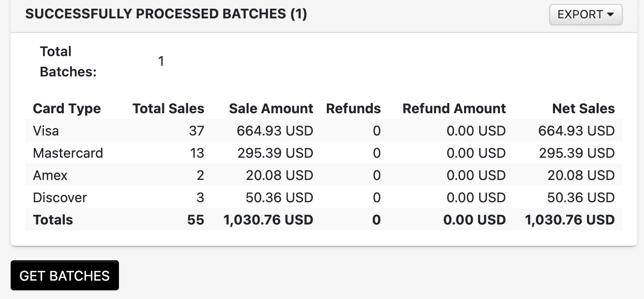Click the Refund Amount column header
644x299 pixels.
click(454, 108)
